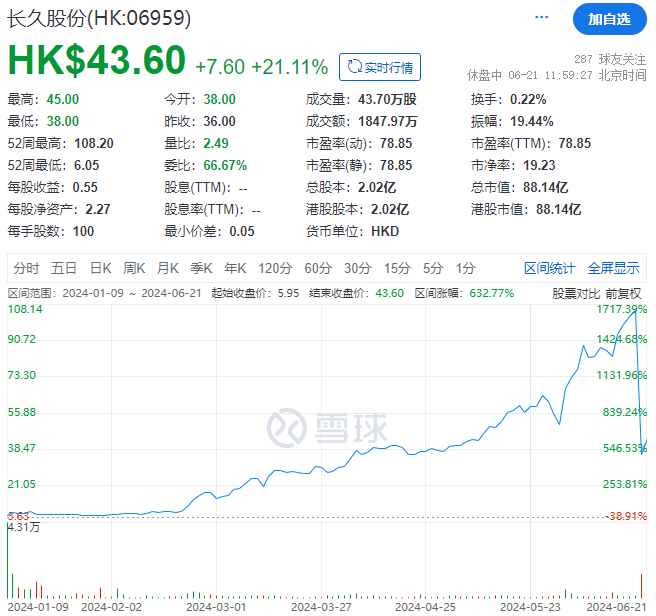Click the 52周最低 value 6.05
Screen dimensions: 656x616
click(87, 165)
